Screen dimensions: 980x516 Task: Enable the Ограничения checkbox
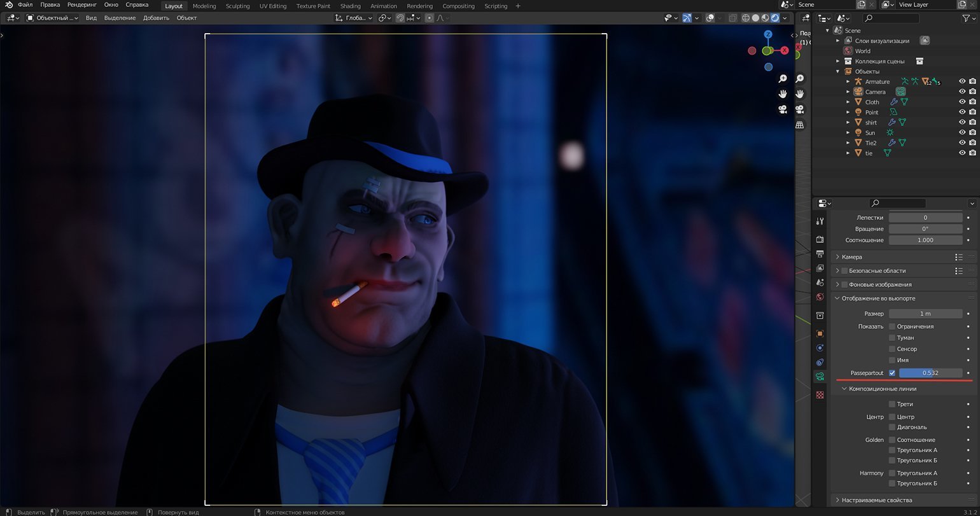(892, 326)
